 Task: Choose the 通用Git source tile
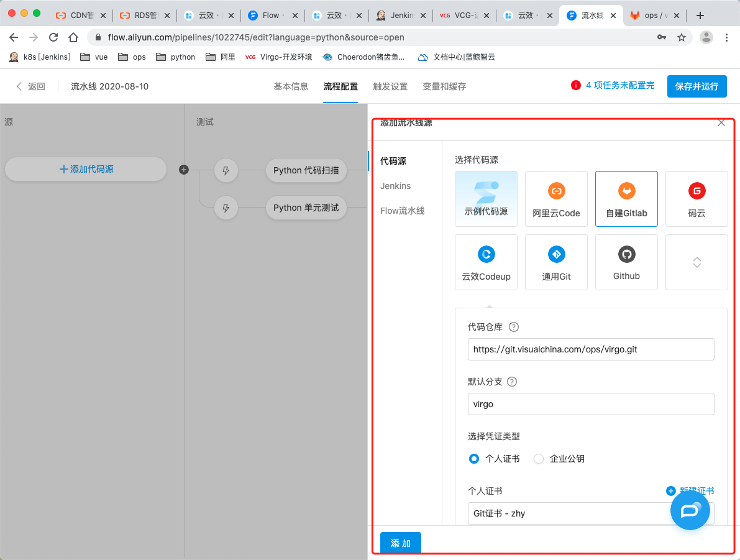(557, 262)
